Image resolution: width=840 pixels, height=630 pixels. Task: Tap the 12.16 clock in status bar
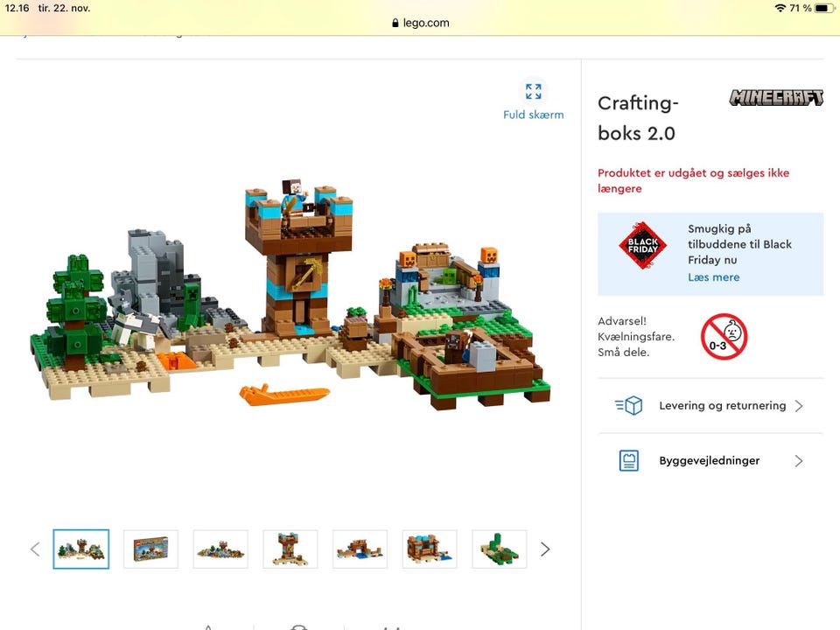(x=17, y=8)
